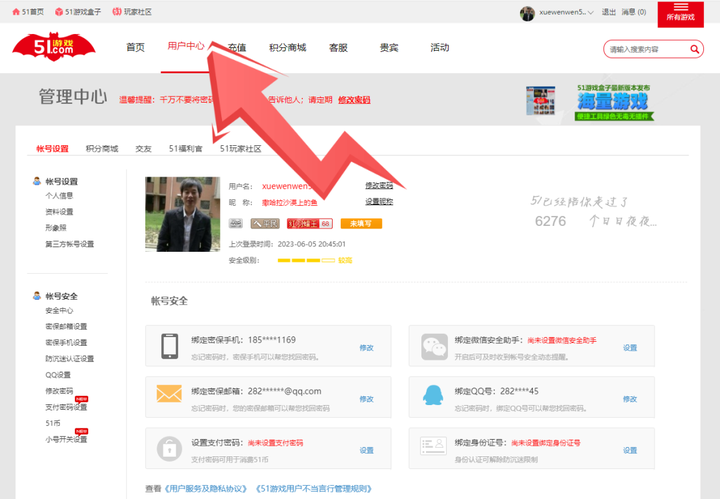The height and width of the screenshot is (499, 720).
Task: Click 设置 for 绑定身份证号
Action: coord(630,450)
